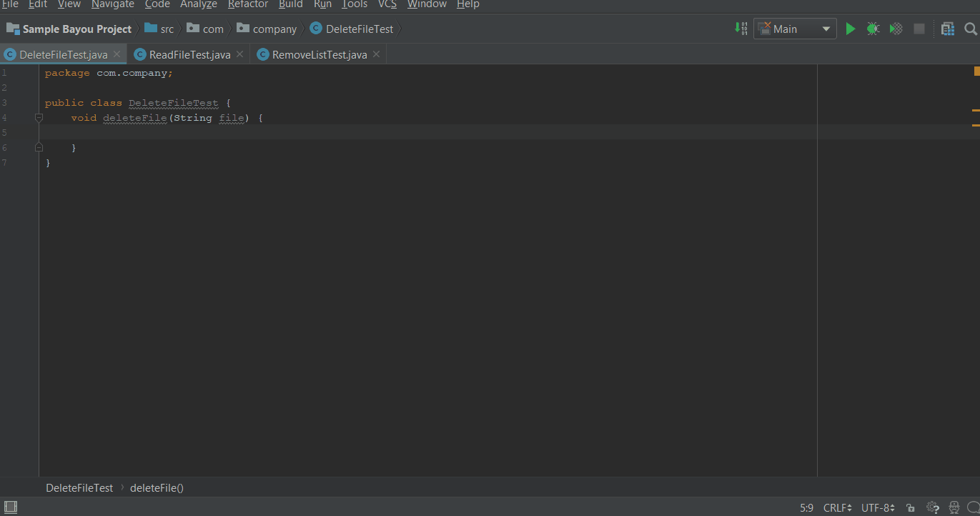Click the downward-arrow binary sort toolbar icon
Screen dimensions: 980x516
[741, 29]
